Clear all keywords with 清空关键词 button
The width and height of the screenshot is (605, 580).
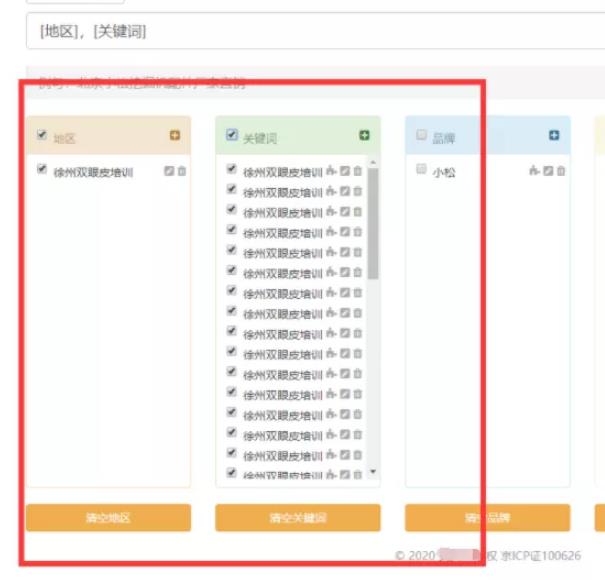click(298, 518)
